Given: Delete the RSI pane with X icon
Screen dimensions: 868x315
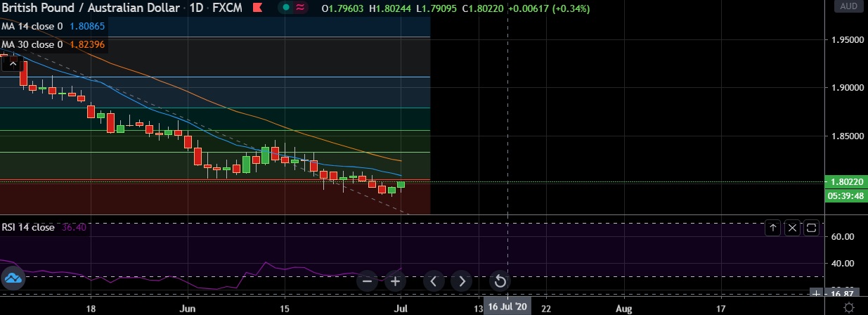Looking at the screenshot, I should [x=792, y=228].
